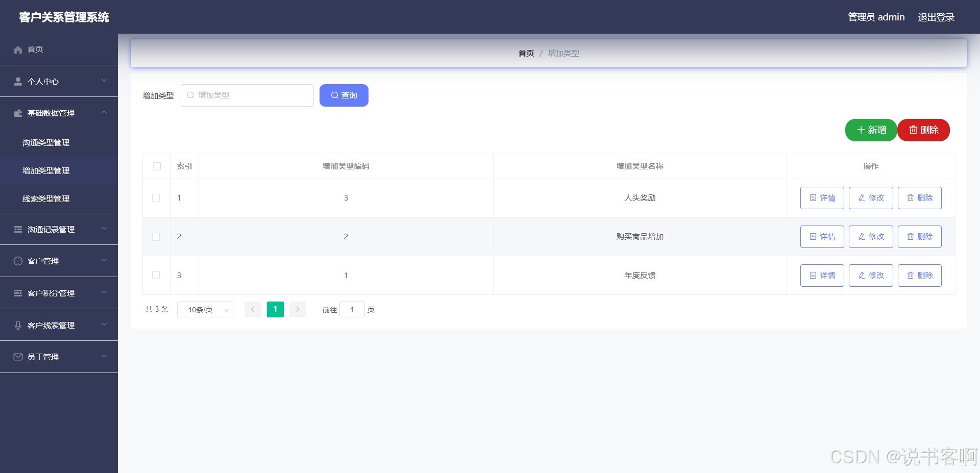980x473 pixels.
Task: Click the wallet icon beside 基础数据管理
Action: pos(18,113)
